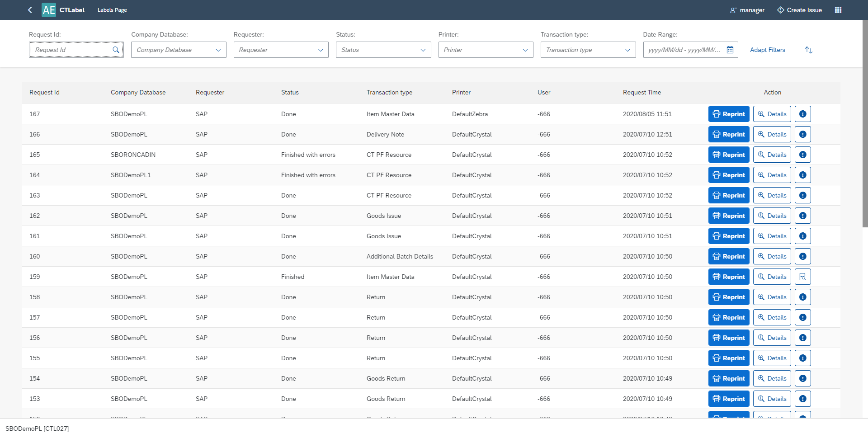868x438 pixels.
Task: Click Create Issue in the header
Action: click(x=799, y=10)
